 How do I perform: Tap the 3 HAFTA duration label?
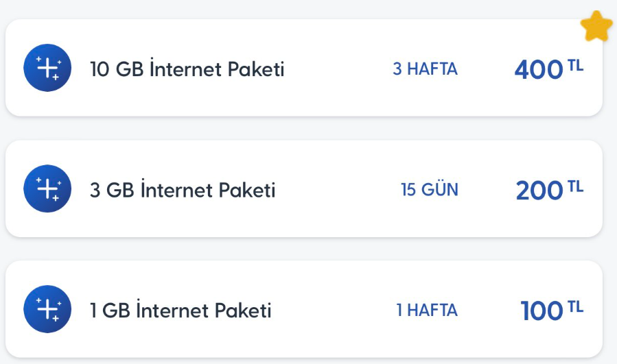[425, 69]
